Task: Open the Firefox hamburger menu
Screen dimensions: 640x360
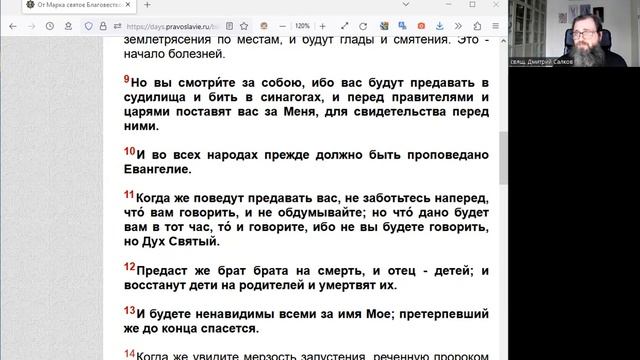Action: 496,26
